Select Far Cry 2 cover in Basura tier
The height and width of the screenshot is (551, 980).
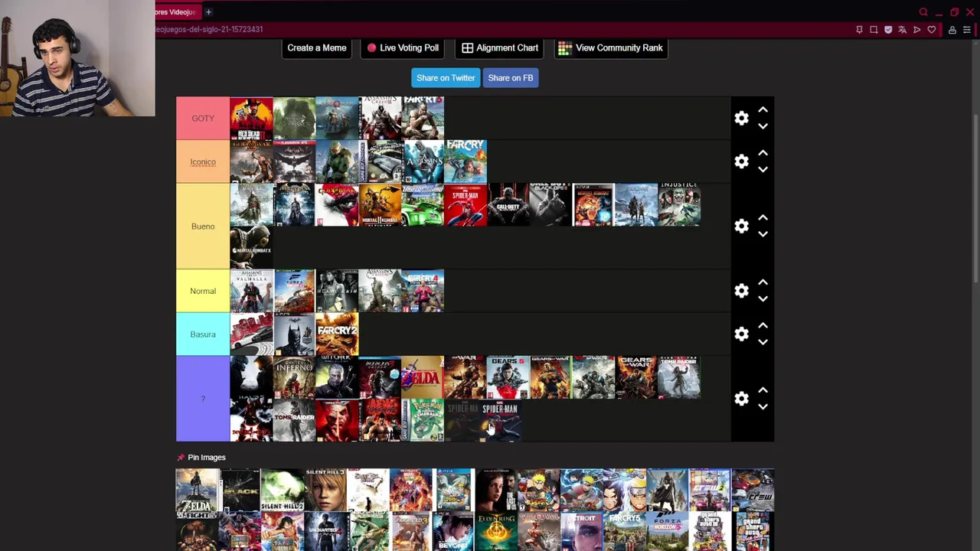click(337, 334)
